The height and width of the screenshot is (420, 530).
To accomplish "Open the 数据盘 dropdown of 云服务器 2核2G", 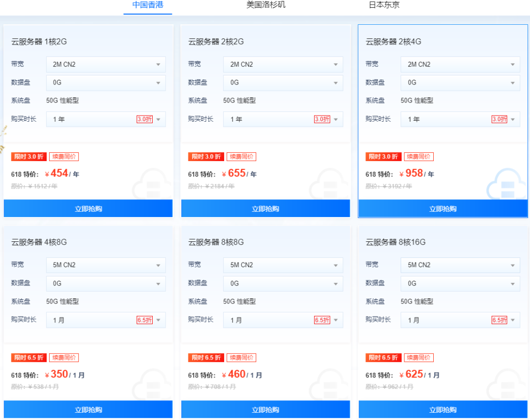I will [x=283, y=82].
